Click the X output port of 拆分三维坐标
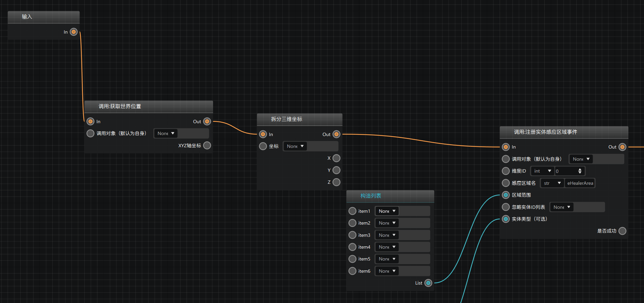This screenshot has width=644, height=303. pos(336,158)
